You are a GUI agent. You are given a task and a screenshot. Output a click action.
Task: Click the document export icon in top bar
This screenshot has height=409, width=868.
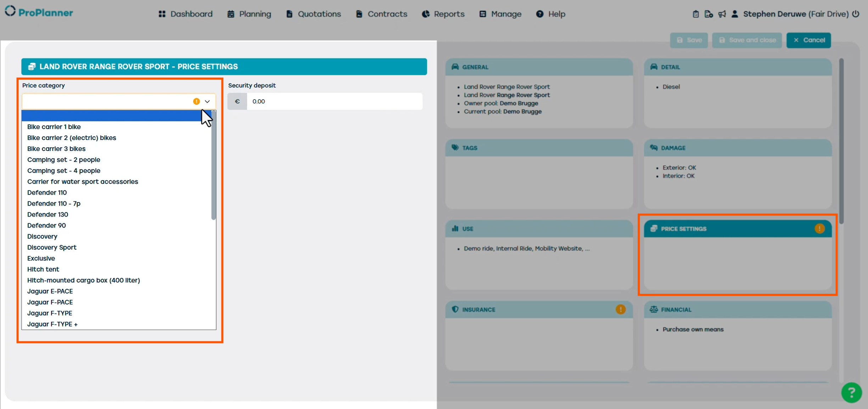[x=709, y=14]
